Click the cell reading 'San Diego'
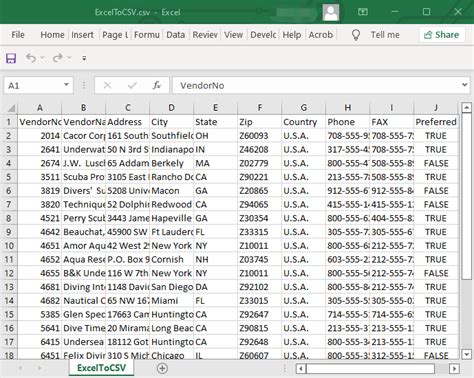This screenshot has width=474, height=378. [x=172, y=287]
